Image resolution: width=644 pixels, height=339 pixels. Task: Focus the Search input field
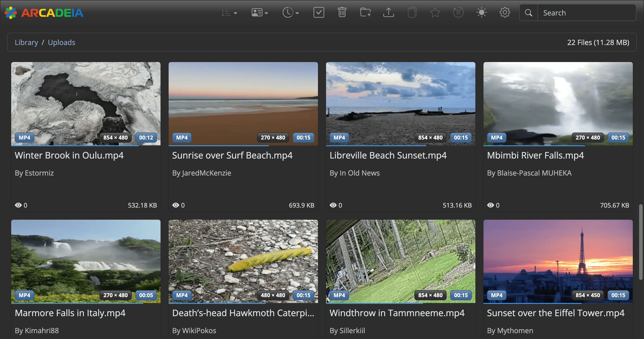(x=587, y=13)
